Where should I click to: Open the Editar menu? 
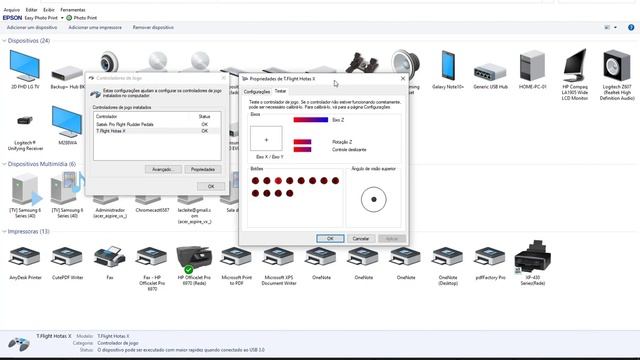(x=31, y=10)
